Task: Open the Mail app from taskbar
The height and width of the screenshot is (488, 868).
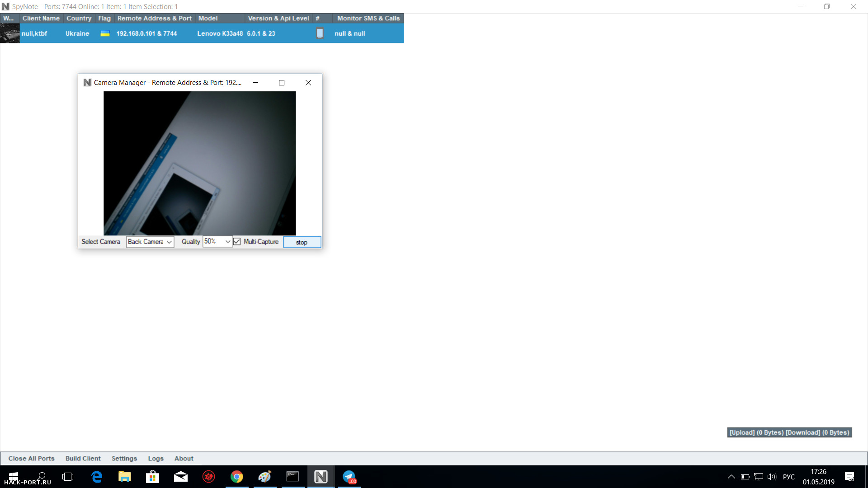Action: (181, 477)
